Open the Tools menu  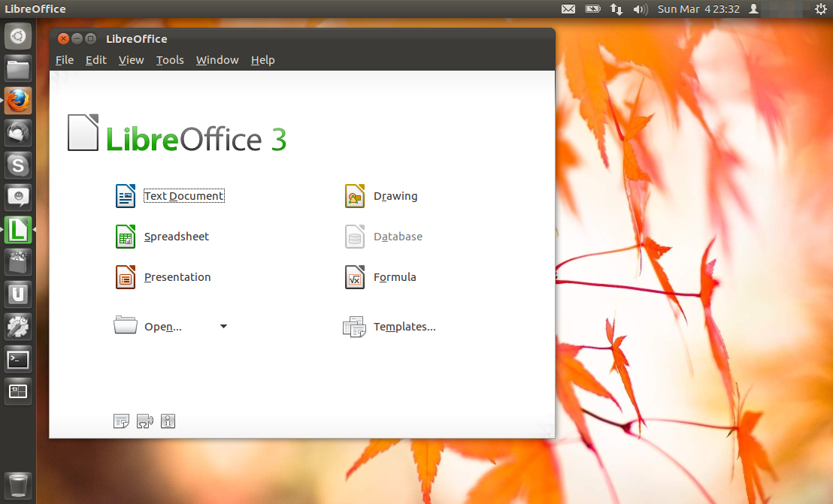[170, 60]
